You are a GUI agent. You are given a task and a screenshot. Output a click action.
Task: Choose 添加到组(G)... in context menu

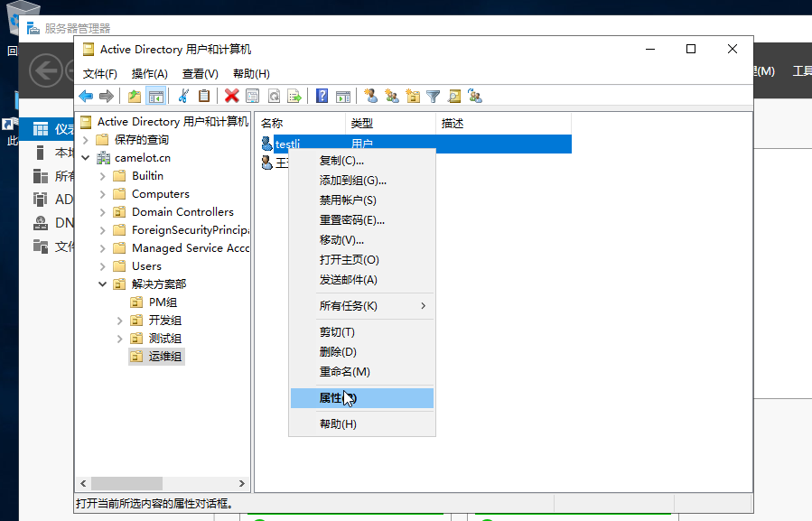(362, 181)
